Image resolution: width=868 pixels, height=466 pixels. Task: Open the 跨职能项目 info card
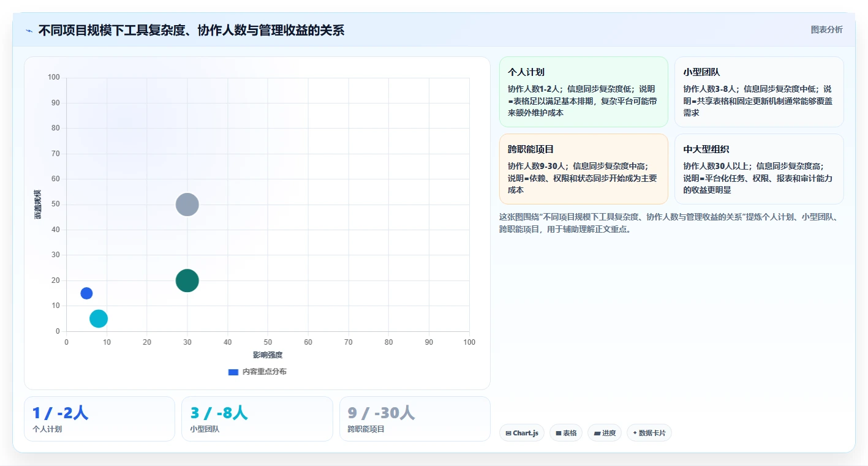pos(584,169)
